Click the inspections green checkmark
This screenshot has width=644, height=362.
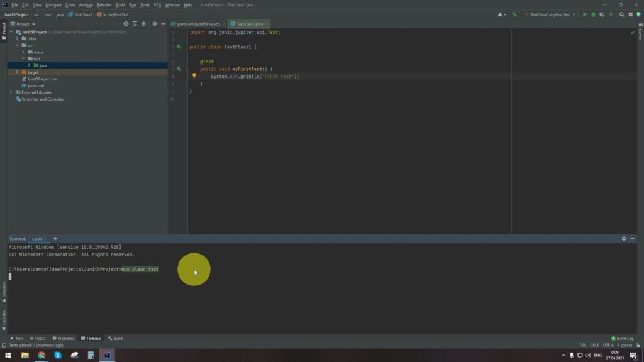pos(632,33)
